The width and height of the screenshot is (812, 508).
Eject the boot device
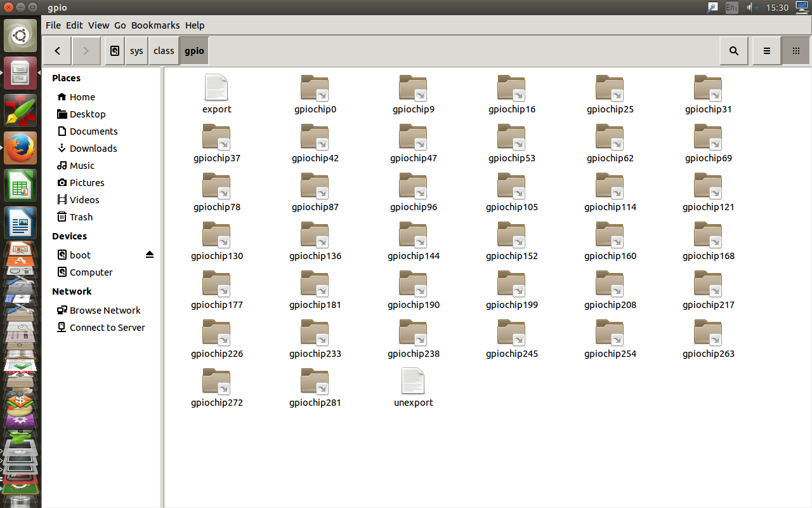[x=150, y=255]
